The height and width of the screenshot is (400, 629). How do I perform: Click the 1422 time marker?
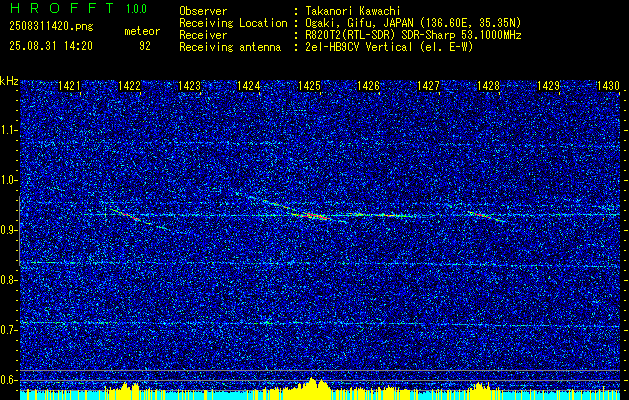130,86
